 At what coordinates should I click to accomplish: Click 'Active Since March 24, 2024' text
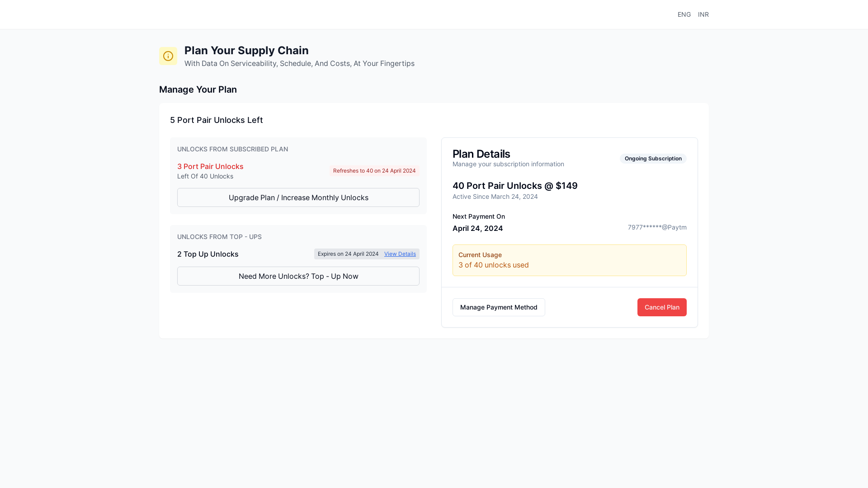pyautogui.click(x=495, y=197)
